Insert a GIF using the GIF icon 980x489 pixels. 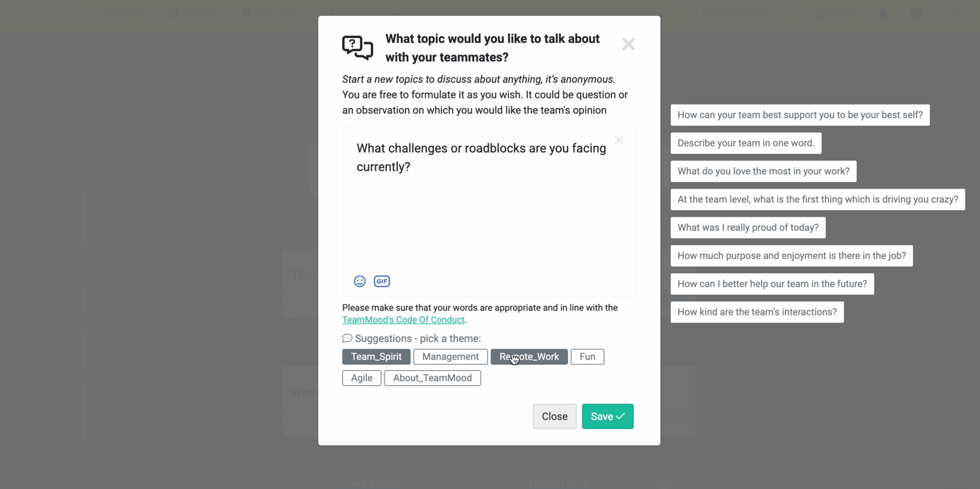(x=382, y=282)
